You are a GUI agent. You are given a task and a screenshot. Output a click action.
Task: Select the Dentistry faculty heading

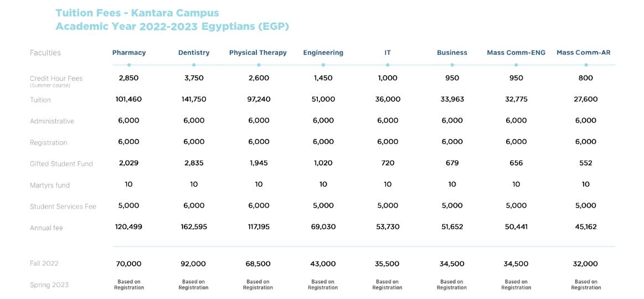[194, 53]
